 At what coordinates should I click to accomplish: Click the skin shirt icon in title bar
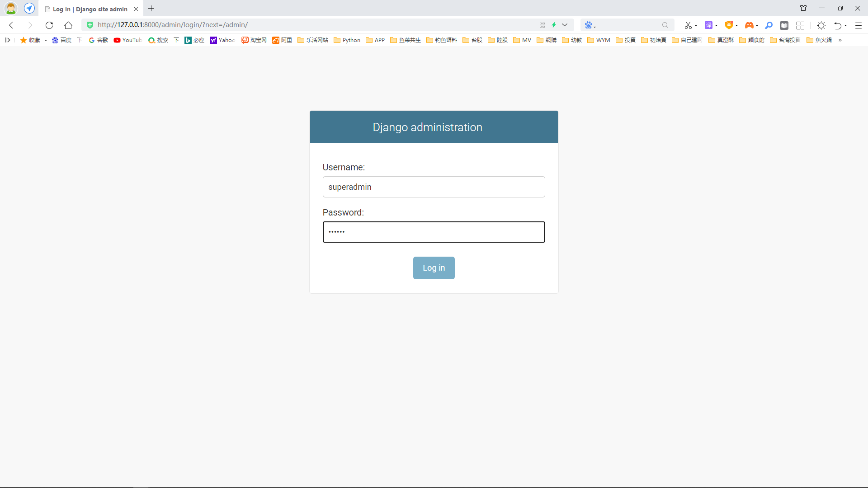coord(803,8)
